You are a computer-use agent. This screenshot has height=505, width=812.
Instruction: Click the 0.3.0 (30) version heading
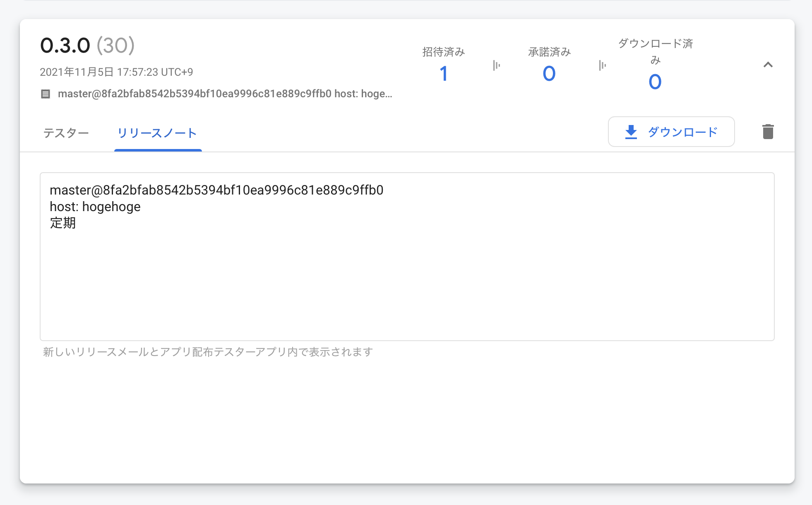click(87, 46)
